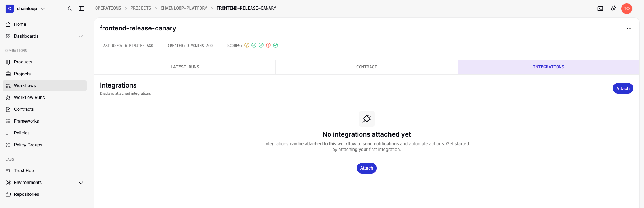The image size is (644, 208).
Task: Open Trust Hub in sidebar
Action: point(45,171)
